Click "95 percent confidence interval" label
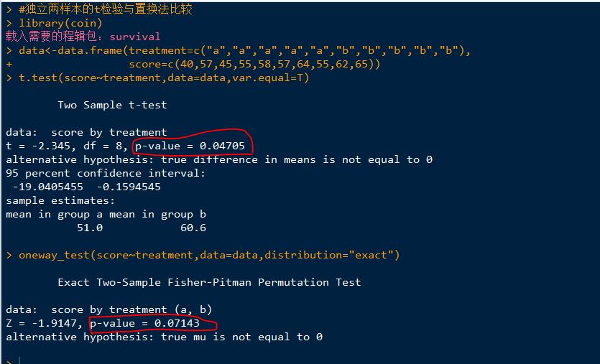 point(106,173)
